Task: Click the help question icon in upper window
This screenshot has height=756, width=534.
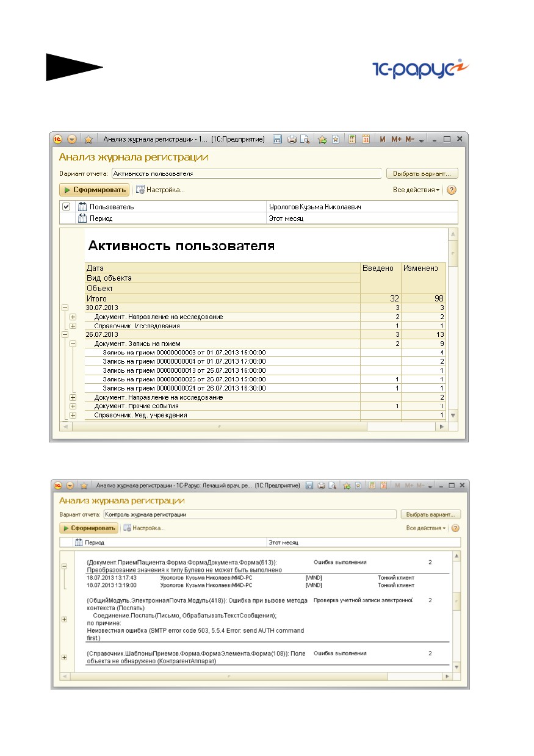Action: point(452,190)
